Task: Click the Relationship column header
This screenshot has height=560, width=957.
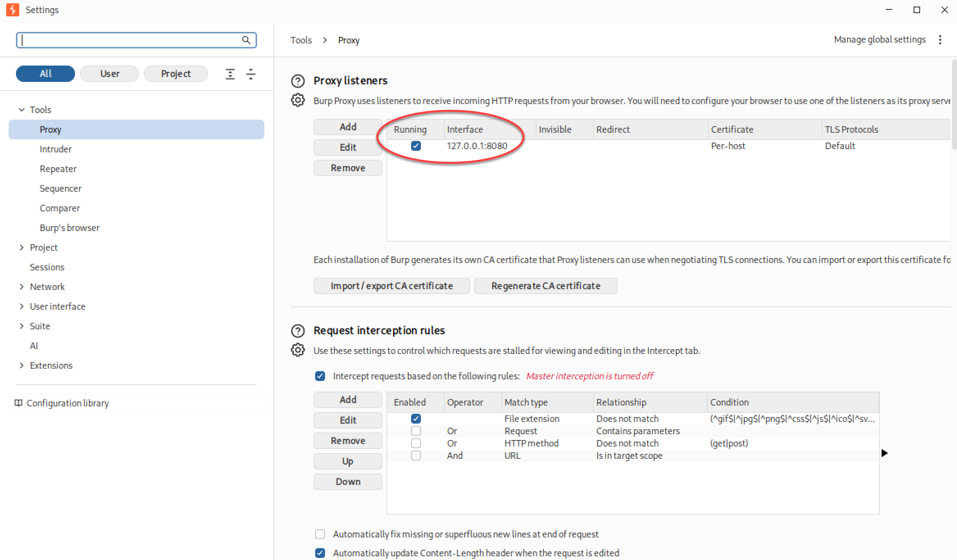Action: tap(650, 402)
